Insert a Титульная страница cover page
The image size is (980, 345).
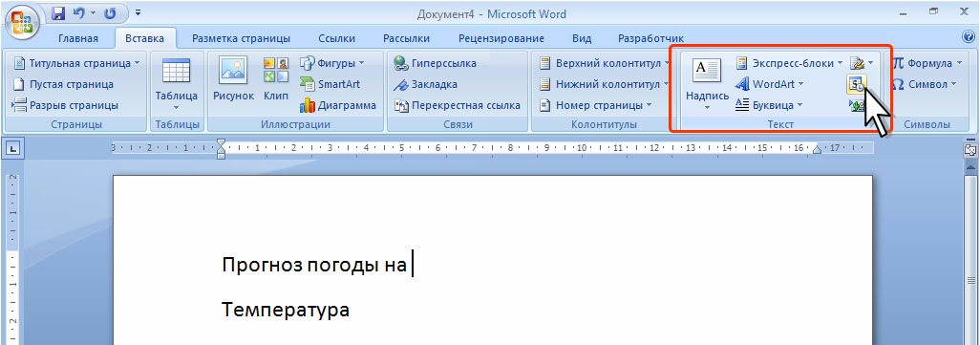click(76, 63)
